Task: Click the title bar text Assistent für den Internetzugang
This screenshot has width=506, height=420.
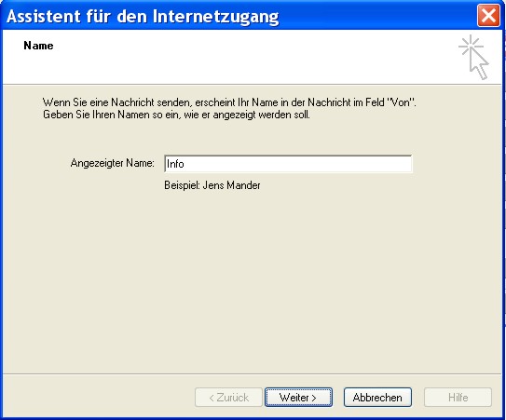Action: (x=143, y=16)
